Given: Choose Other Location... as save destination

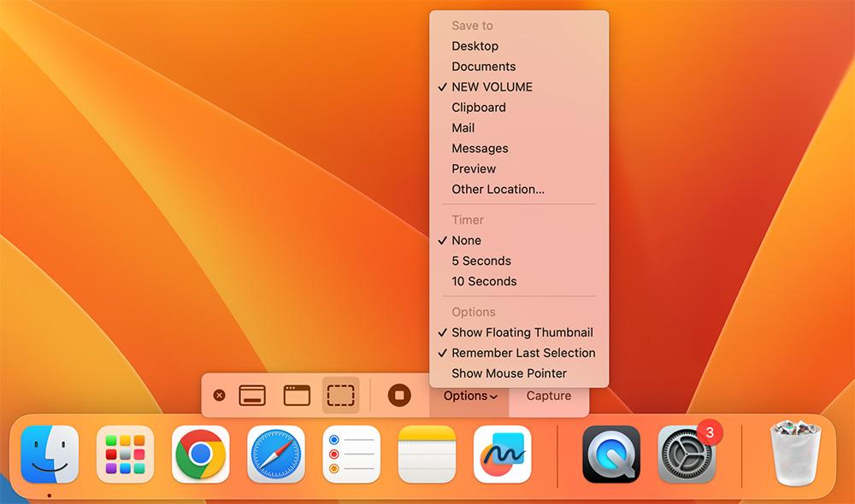Looking at the screenshot, I should (x=498, y=189).
